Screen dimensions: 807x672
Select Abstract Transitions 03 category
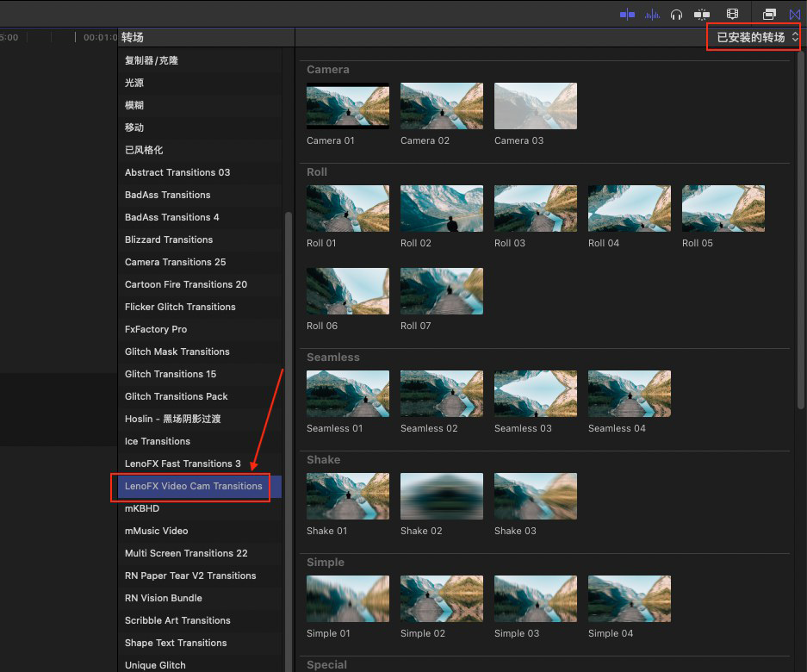point(200,172)
